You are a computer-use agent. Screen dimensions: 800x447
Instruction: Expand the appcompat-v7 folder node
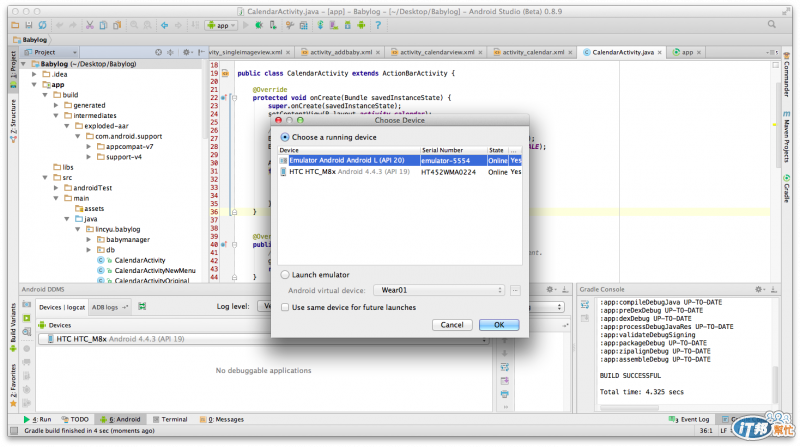(x=89, y=146)
